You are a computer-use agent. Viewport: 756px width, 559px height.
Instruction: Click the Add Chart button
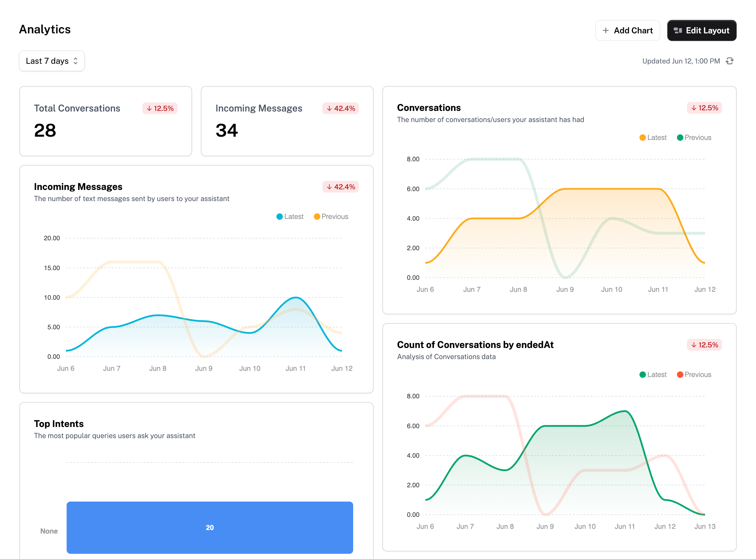click(x=627, y=30)
